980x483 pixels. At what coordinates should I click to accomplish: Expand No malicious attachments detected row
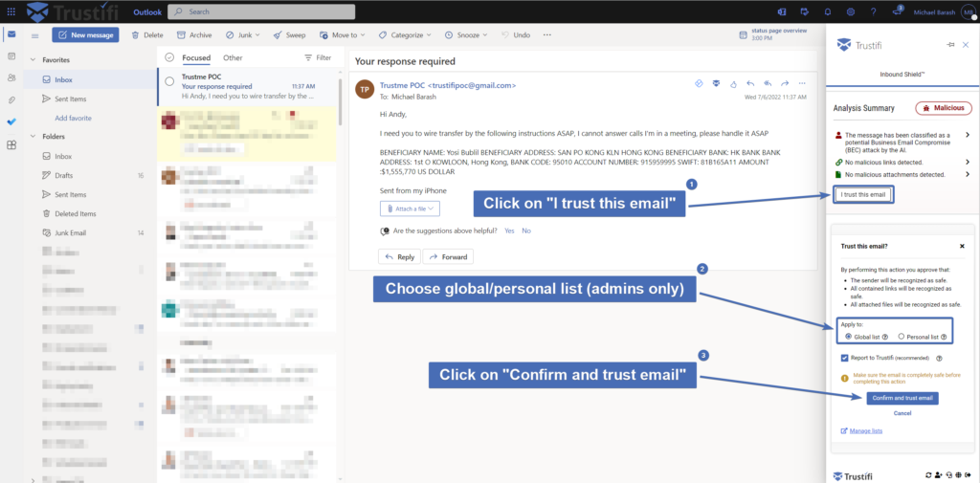[x=968, y=174]
